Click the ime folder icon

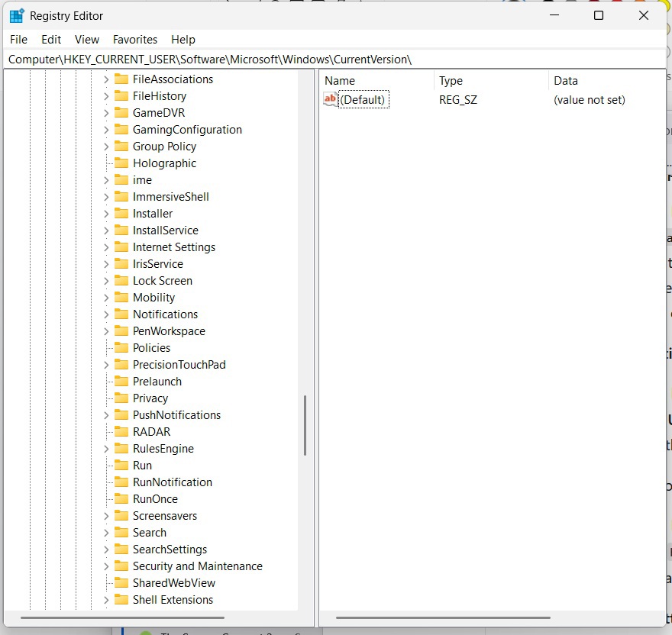[121, 180]
